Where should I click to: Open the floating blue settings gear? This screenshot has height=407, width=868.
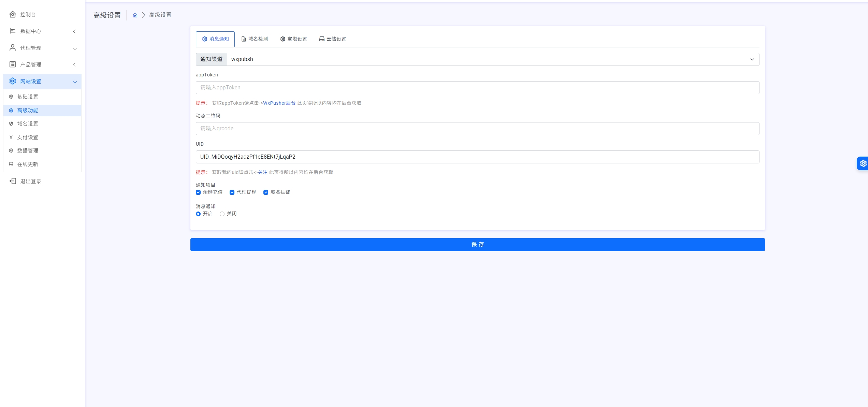pos(863,163)
